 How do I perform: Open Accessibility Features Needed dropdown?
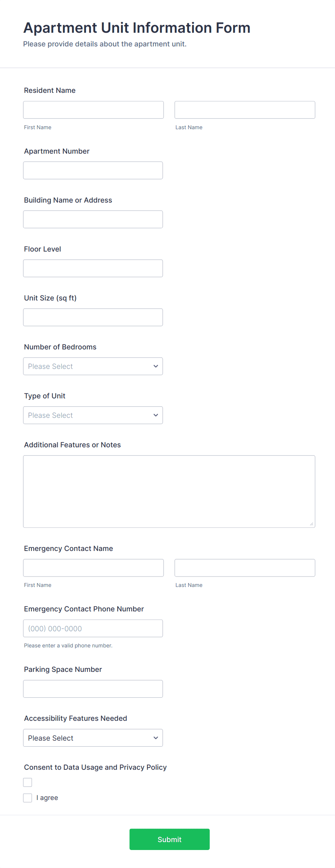click(x=93, y=738)
